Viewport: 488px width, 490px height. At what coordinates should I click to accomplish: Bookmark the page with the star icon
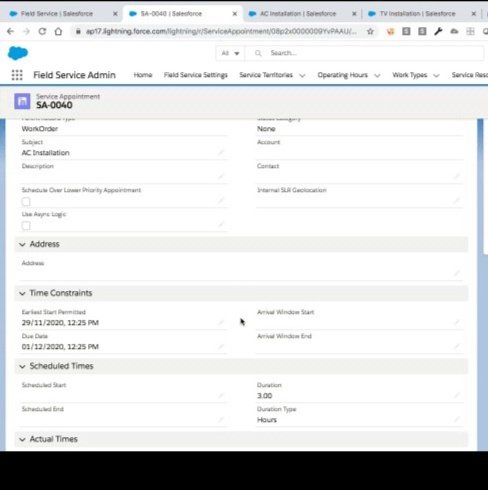pyautogui.click(x=370, y=31)
